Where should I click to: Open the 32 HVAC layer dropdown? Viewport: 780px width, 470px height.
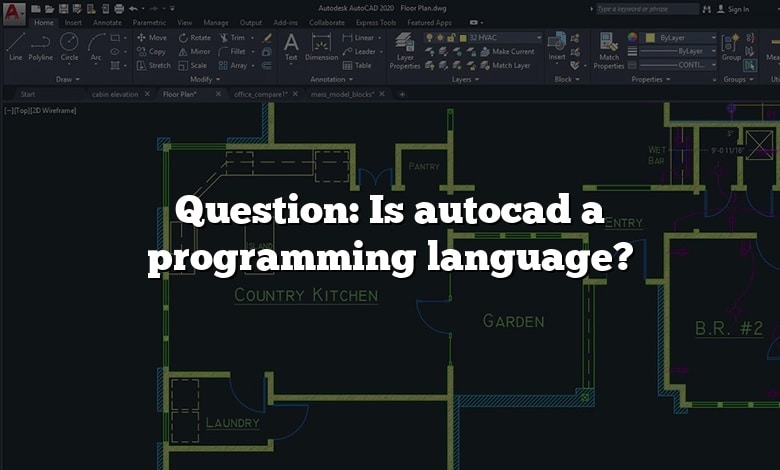coord(539,37)
